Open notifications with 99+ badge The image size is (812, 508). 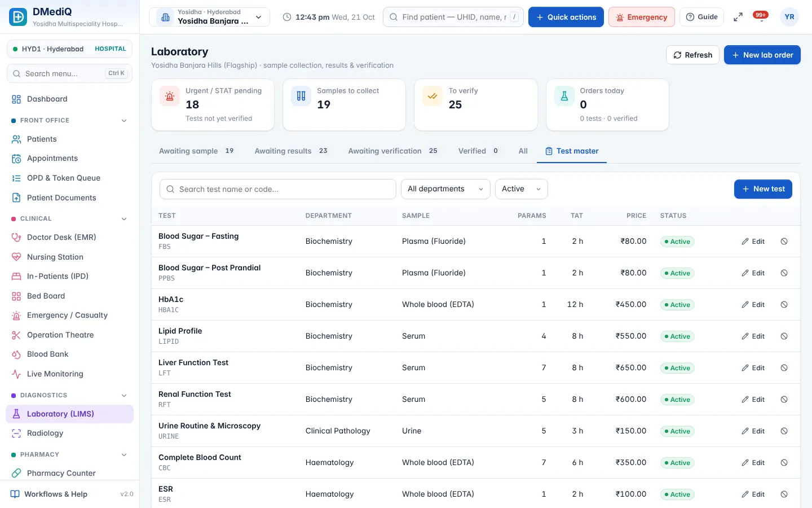761,17
